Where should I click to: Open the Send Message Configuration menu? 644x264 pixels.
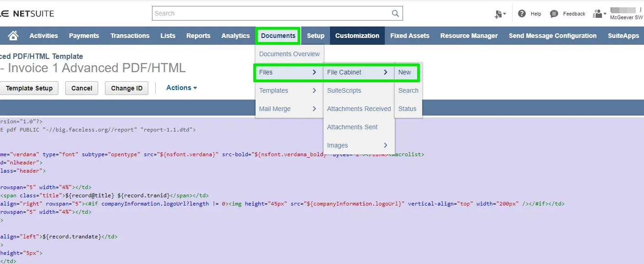553,36
